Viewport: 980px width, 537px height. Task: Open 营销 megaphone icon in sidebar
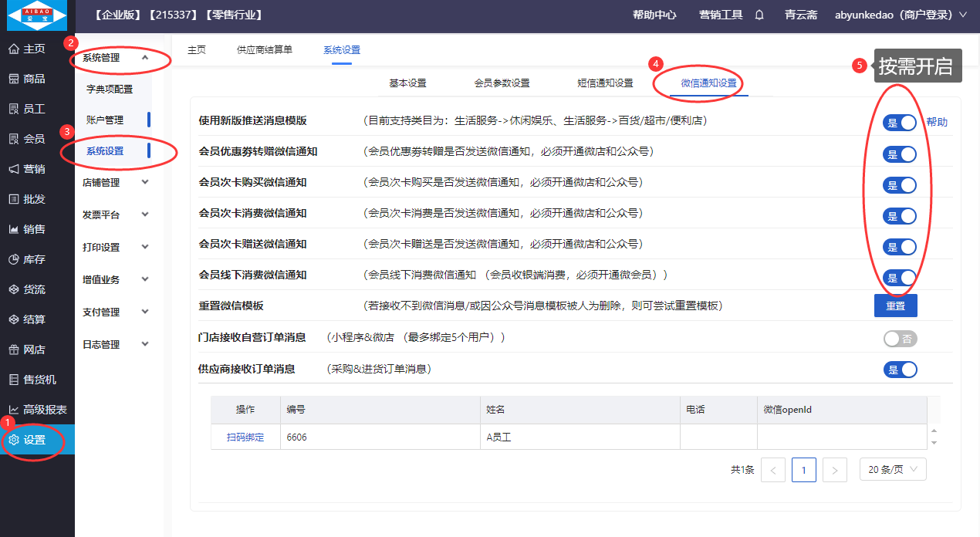(x=13, y=169)
